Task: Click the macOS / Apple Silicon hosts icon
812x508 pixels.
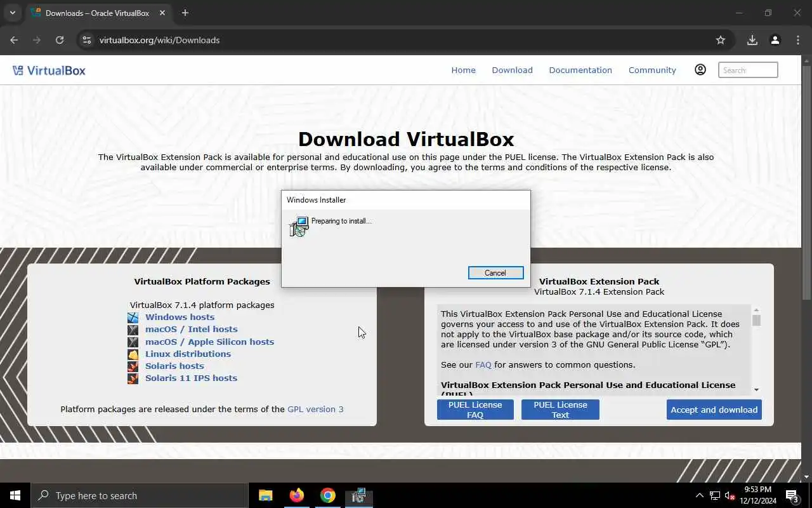Action: click(x=133, y=342)
